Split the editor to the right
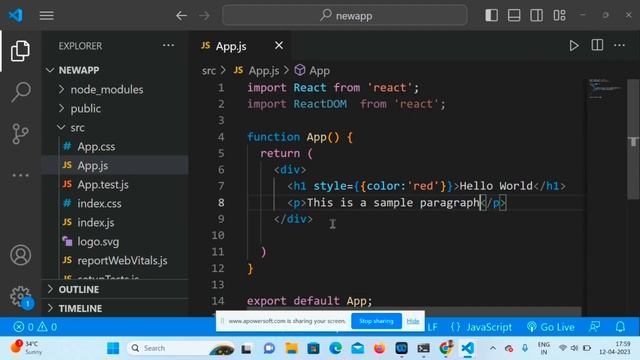The image size is (640, 360). click(x=597, y=45)
